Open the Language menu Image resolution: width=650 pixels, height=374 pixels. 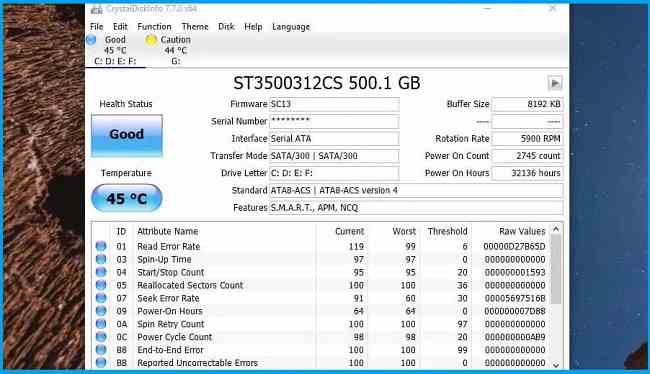pyautogui.click(x=291, y=27)
